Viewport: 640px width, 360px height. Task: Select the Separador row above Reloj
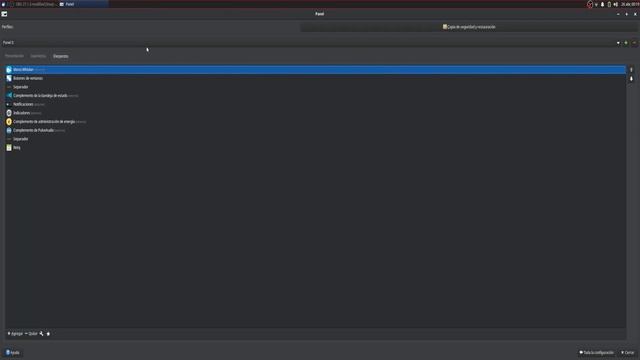click(x=315, y=139)
